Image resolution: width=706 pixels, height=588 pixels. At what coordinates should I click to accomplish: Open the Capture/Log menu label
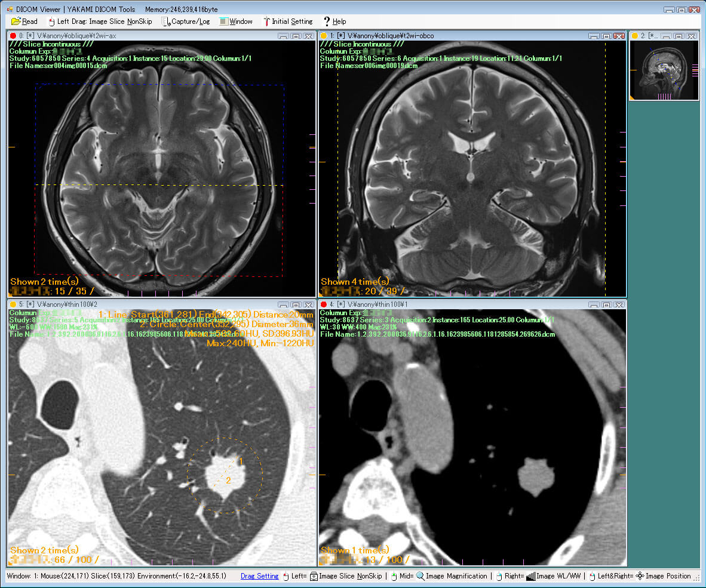pyautogui.click(x=191, y=21)
